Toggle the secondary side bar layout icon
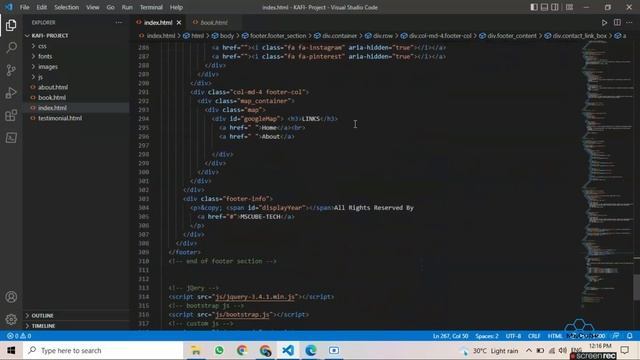The height and width of the screenshot is (360, 640). point(555,7)
